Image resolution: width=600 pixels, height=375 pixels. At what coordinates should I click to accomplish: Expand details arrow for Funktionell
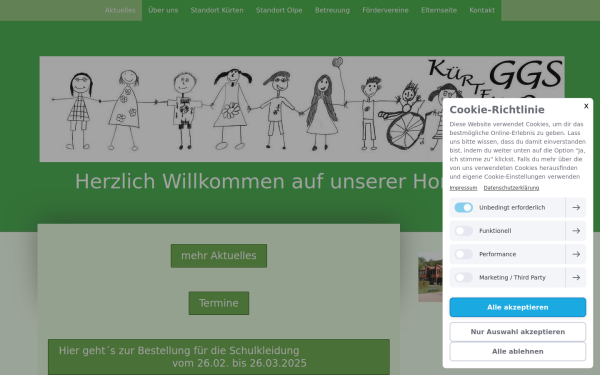576,231
